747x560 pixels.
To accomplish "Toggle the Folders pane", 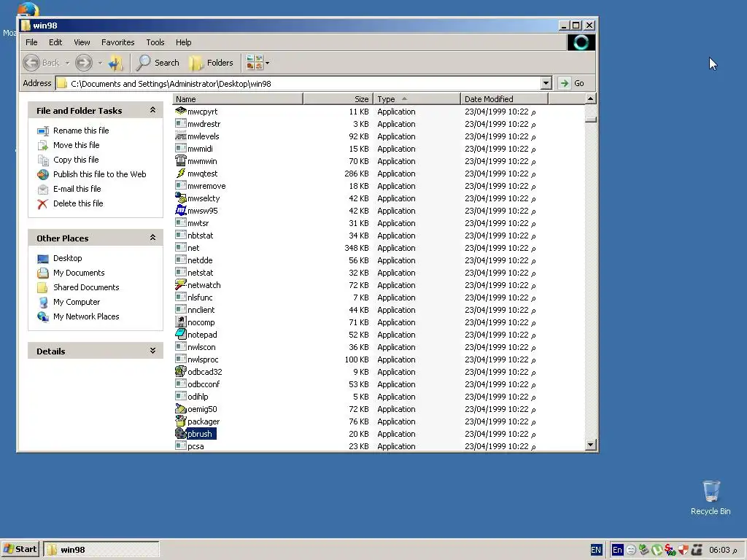I will coord(211,63).
